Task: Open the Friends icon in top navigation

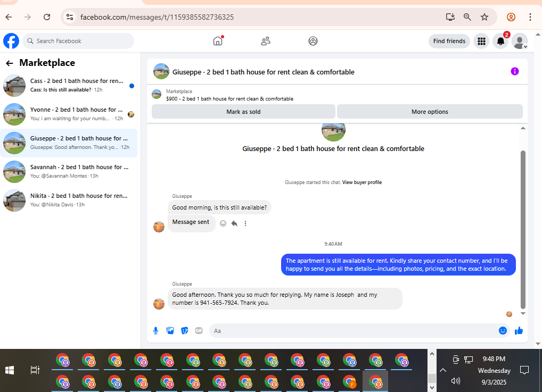Action: pyautogui.click(x=266, y=41)
